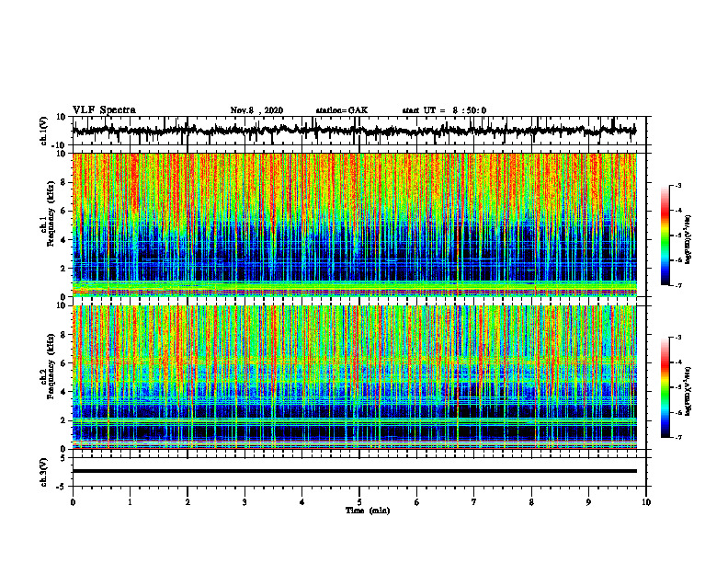The width and height of the screenshot is (728, 563).
Task: Click the ch.2 spectrogram color bar
Action: pos(665,387)
